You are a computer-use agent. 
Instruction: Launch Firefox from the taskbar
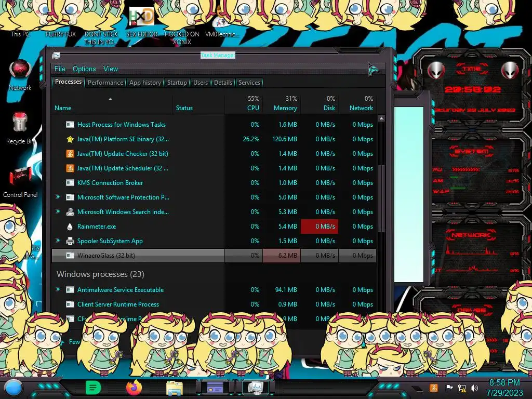[x=134, y=387]
